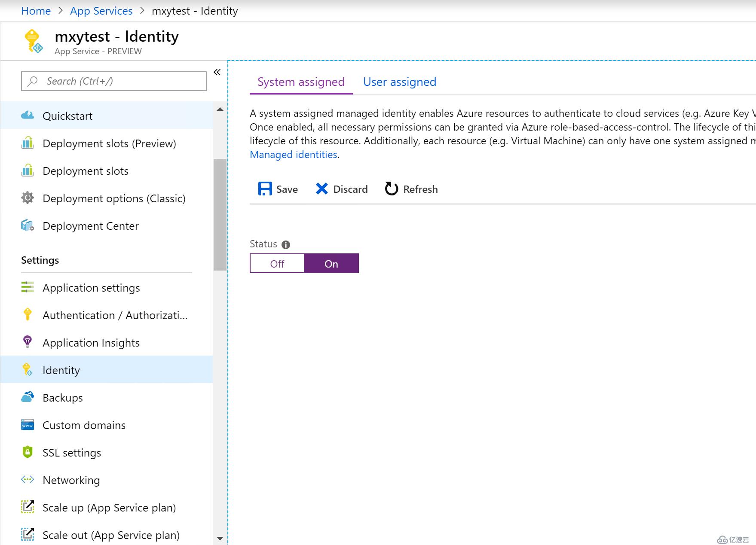Click the Deployment slots (Preview) icon
Viewport: 756px width, 545px height.
click(x=28, y=143)
